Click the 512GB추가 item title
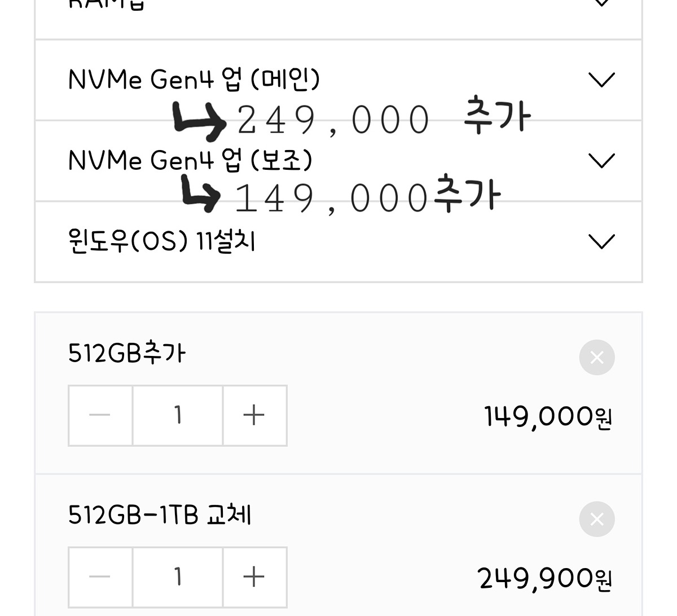This screenshot has width=677, height=616. coord(126,354)
